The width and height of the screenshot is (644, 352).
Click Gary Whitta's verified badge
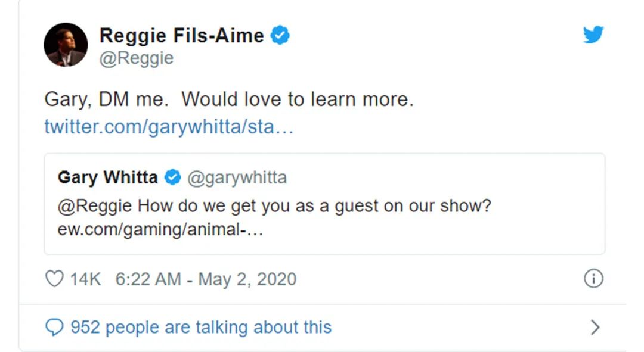[x=173, y=177]
